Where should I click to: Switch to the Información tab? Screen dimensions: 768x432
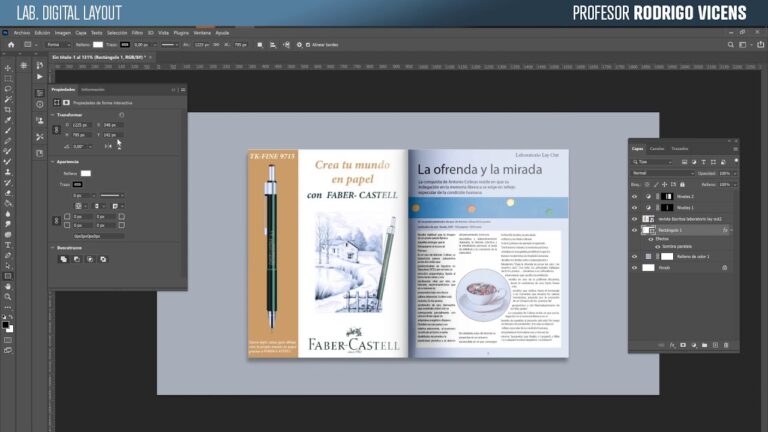click(93, 90)
